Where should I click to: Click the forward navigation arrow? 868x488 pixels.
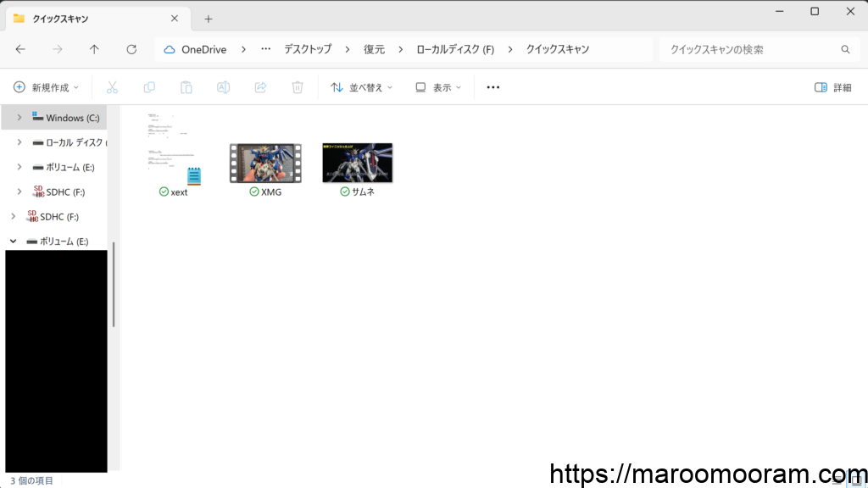point(58,49)
